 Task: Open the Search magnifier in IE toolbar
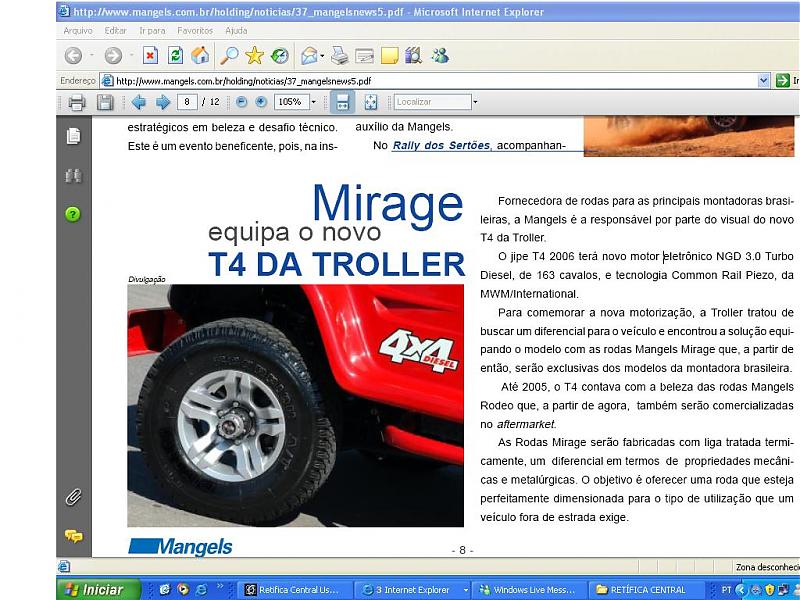[229, 55]
